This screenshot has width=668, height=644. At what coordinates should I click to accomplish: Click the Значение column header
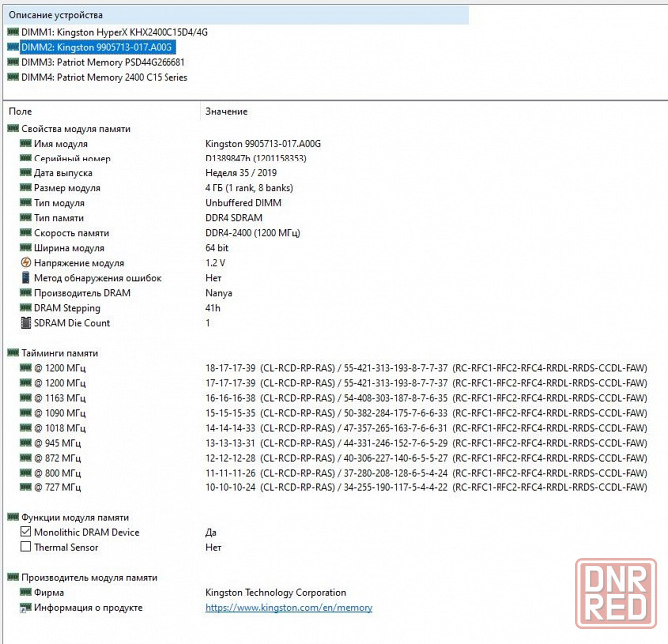click(226, 112)
